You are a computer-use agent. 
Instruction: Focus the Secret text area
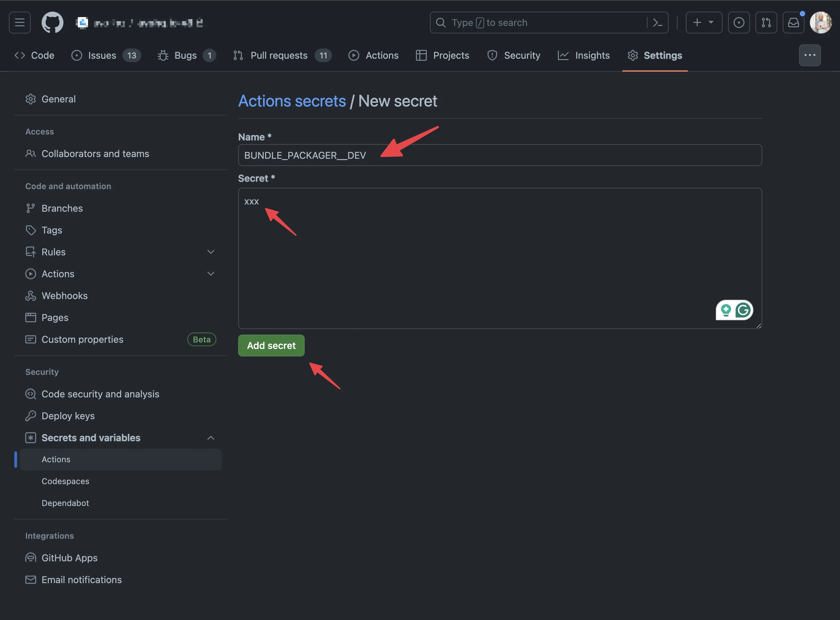[500, 258]
